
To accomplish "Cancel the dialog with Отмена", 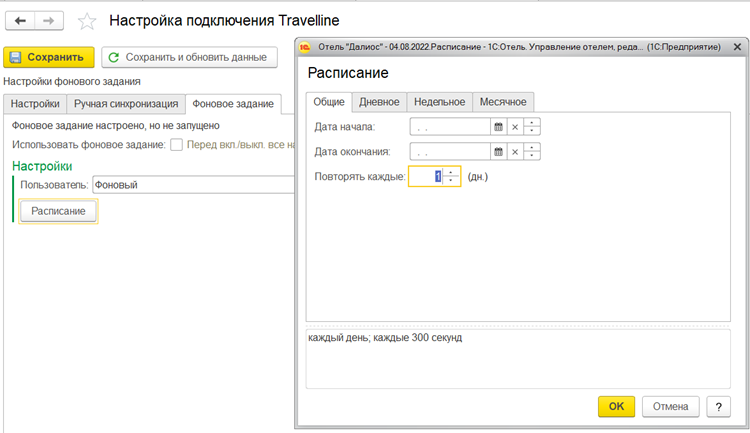I will [671, 406].
